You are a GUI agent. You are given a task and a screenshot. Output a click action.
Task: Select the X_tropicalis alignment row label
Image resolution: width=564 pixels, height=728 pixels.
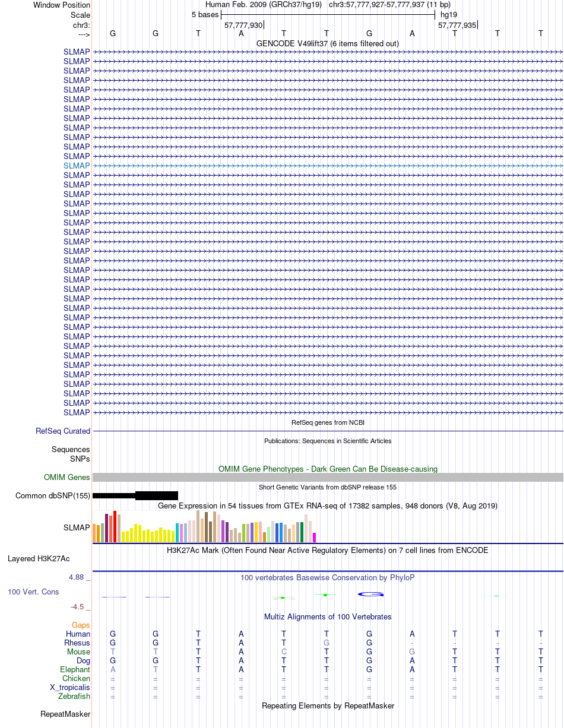click(x=70, y=687)
